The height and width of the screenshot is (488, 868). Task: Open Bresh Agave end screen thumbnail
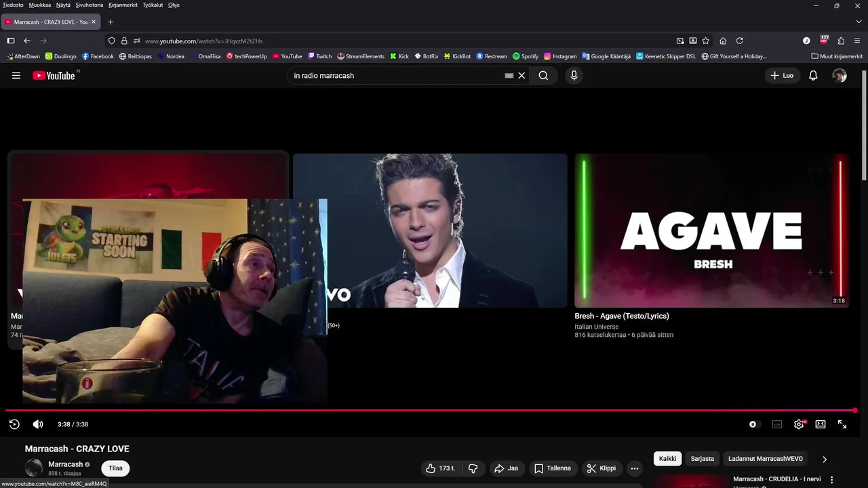[x=711, y=230]
